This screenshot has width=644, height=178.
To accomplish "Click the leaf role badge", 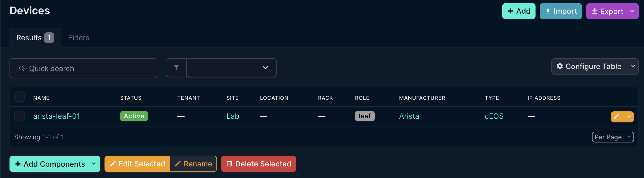I will tap(365, 116).
